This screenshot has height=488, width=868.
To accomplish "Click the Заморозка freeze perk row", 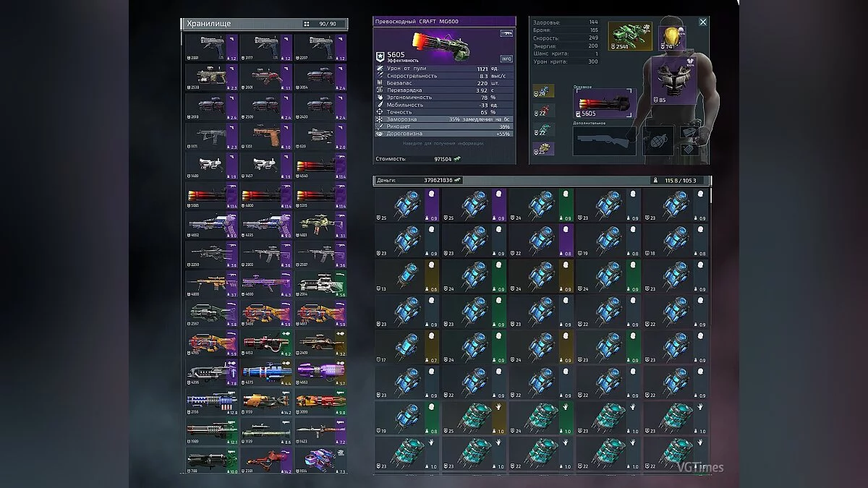I will click(x=445, y=119).
